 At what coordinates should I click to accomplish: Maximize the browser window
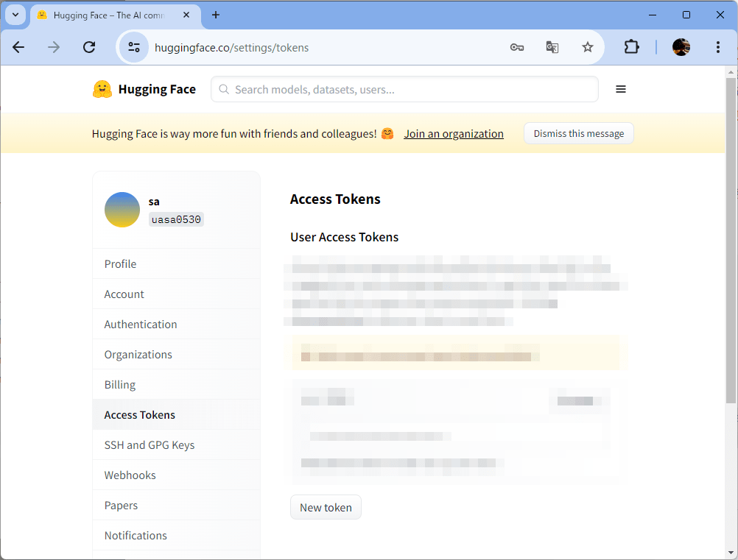(686, 15)
